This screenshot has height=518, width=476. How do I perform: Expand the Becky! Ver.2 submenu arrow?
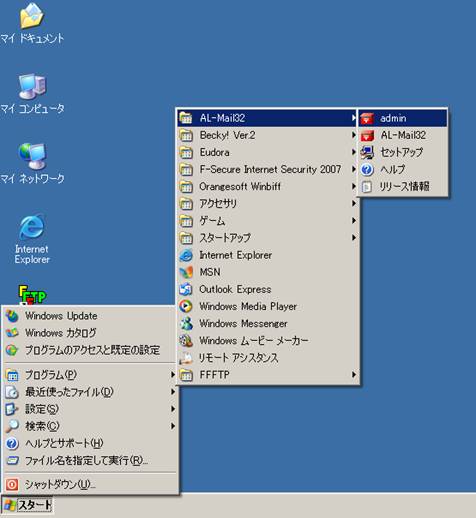coord(354,135)
